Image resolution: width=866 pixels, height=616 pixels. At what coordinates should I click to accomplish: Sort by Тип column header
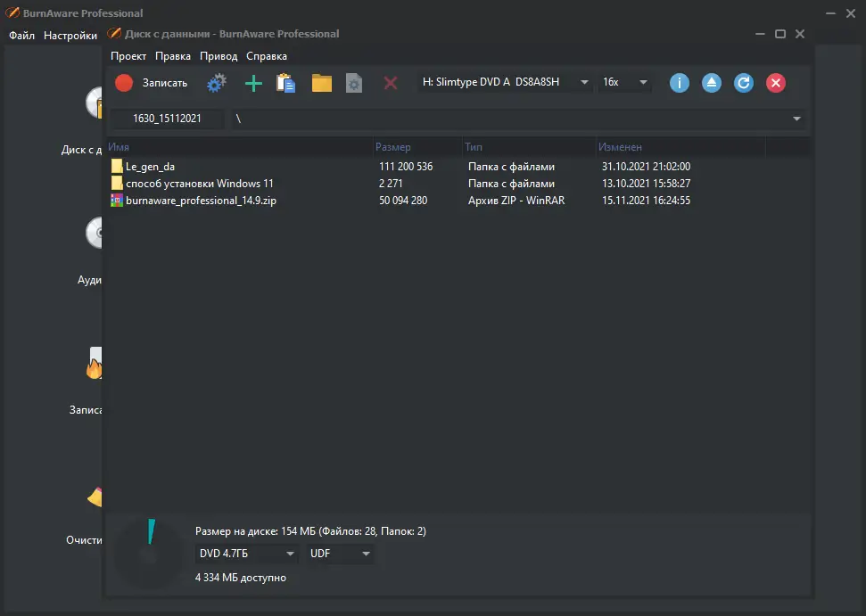530,147
